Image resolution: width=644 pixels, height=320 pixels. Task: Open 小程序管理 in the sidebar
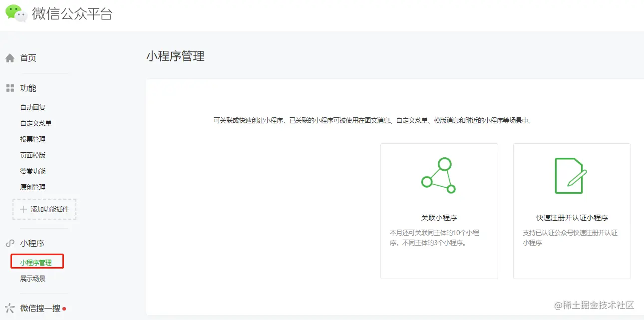point(36,263)
